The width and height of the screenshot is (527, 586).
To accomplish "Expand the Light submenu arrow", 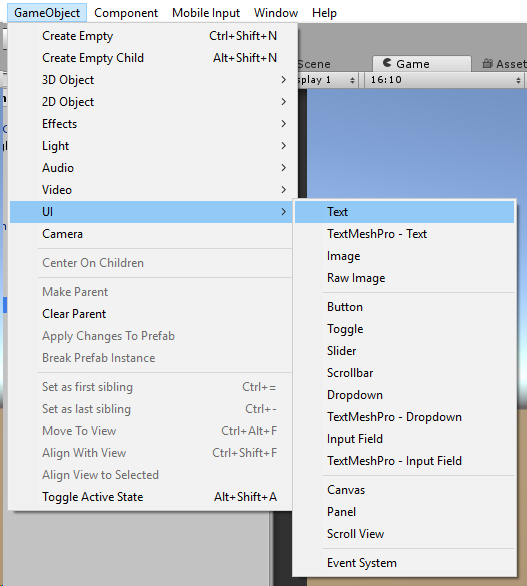I will pyautogui.click(x=284, y=146).
